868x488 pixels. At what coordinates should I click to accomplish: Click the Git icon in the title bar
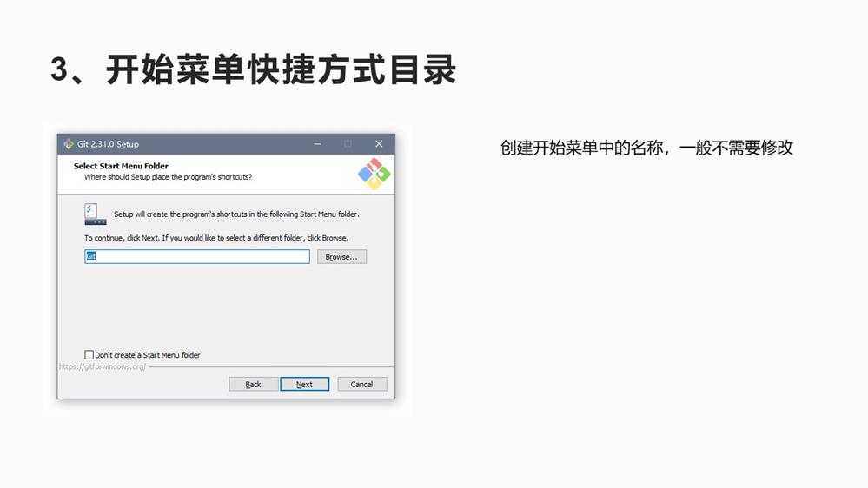click(68, 144)
